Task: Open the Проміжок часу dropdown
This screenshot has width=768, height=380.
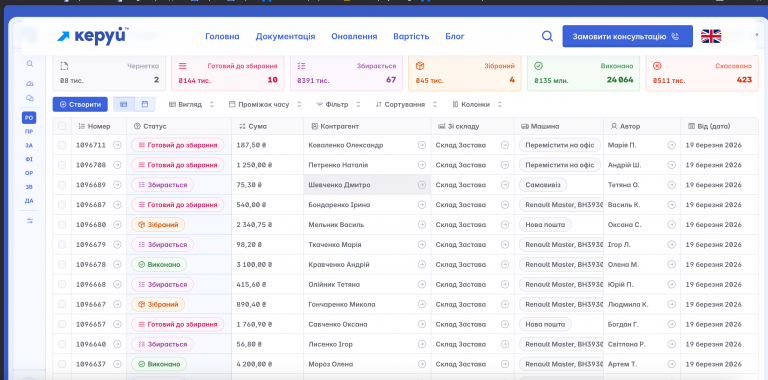Action: pyautogui.click(x=265, y=104)
